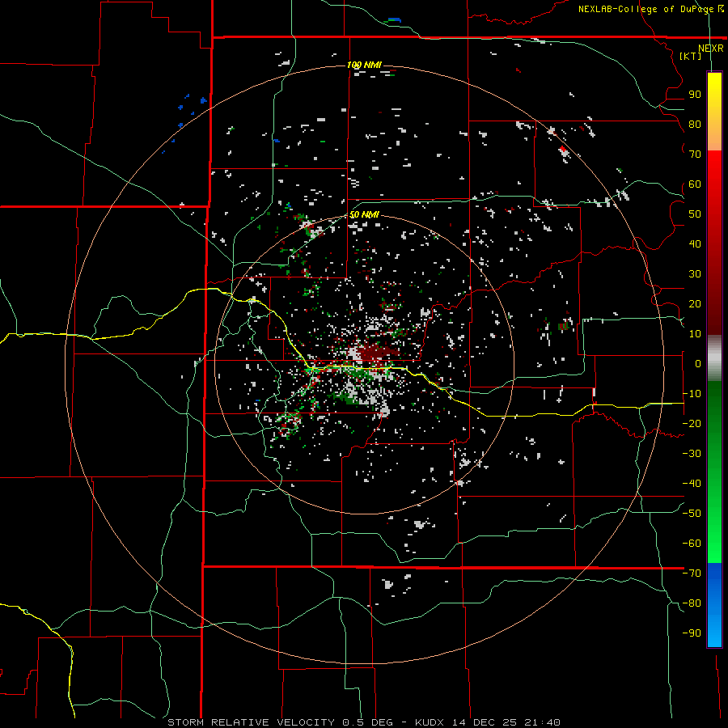Pick the -80 value on velocity scale
The width and height of the screenshot is (728, 728).
[x=692, y=603]
